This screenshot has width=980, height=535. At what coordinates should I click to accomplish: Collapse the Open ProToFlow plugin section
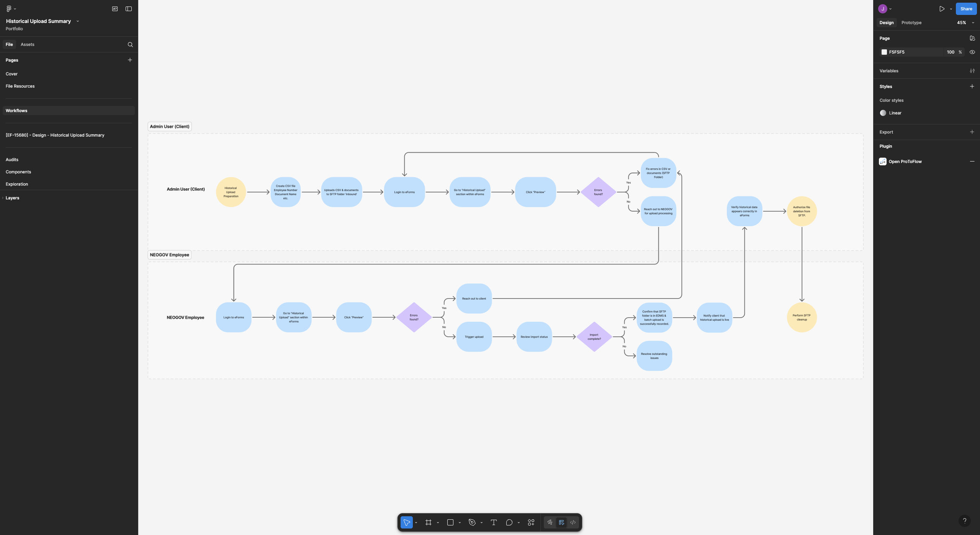[972, 161]
